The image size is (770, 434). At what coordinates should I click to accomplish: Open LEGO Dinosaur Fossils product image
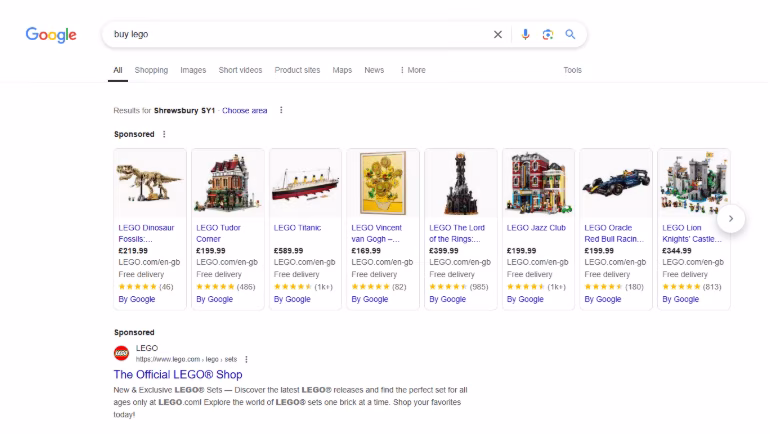click(150, 183)
